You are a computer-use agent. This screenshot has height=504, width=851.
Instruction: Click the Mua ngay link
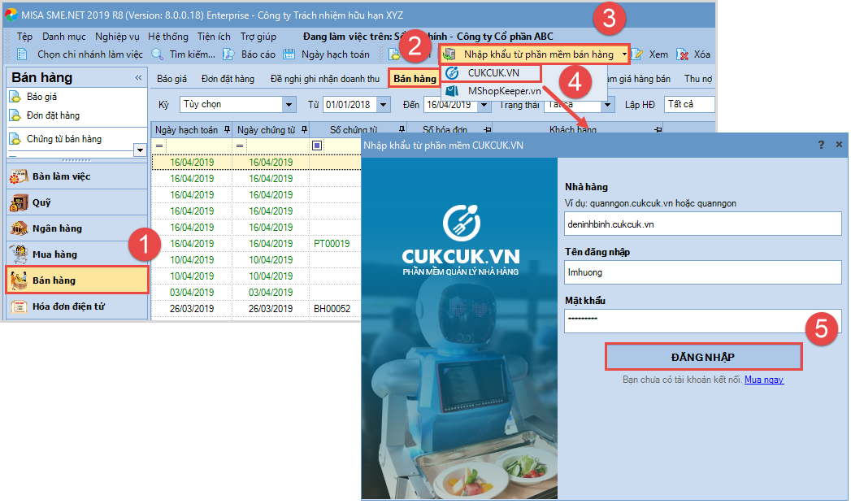[x=763, y=380]
